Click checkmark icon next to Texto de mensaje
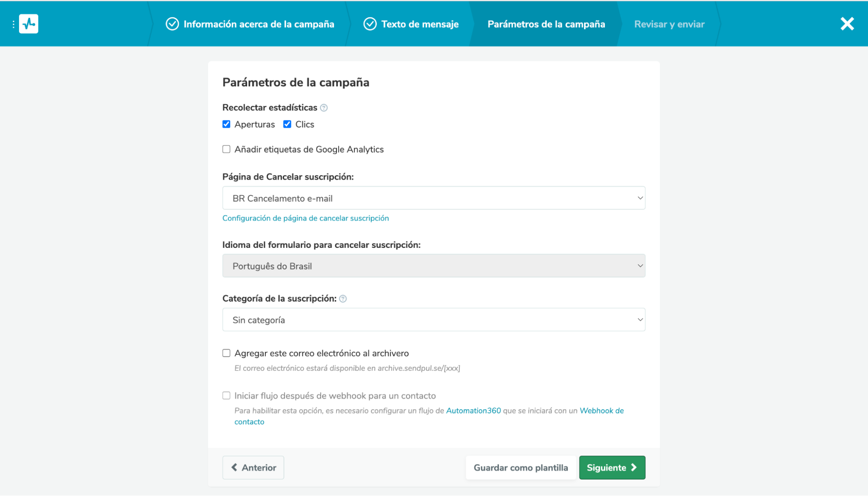 point(370,24)
